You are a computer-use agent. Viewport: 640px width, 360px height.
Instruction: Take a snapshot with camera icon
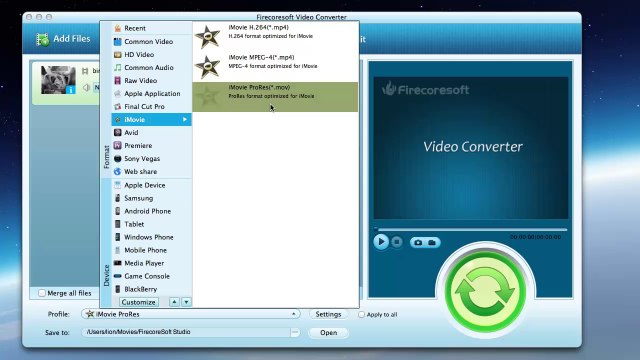(418, 242)
